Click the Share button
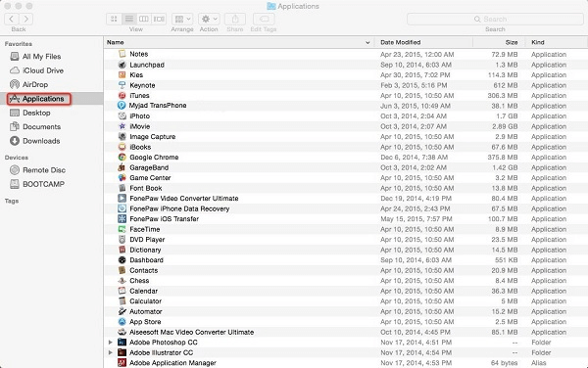588x368 pixels. click(x=235, y=19)
